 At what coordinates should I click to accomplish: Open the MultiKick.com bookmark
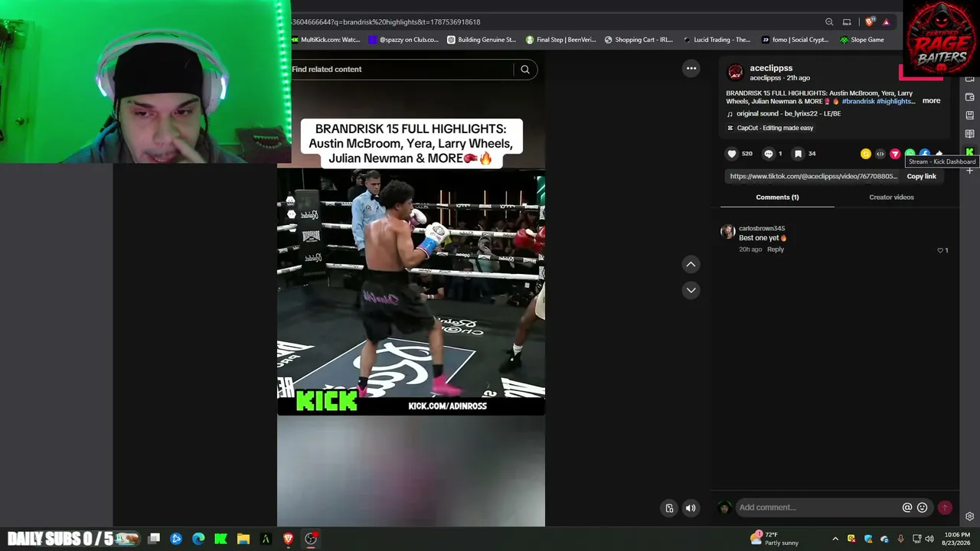pyautogui.click(x=326, y=40)
